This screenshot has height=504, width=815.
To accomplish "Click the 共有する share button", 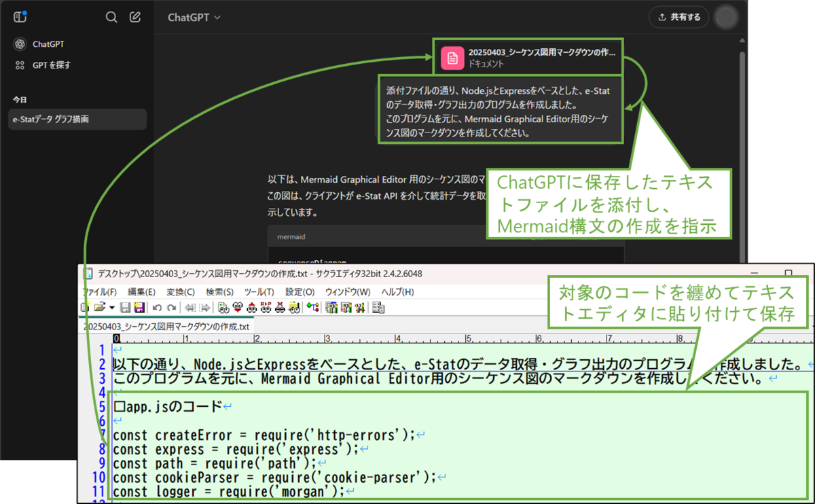I will pyautogui.click(x=678, y=18).
